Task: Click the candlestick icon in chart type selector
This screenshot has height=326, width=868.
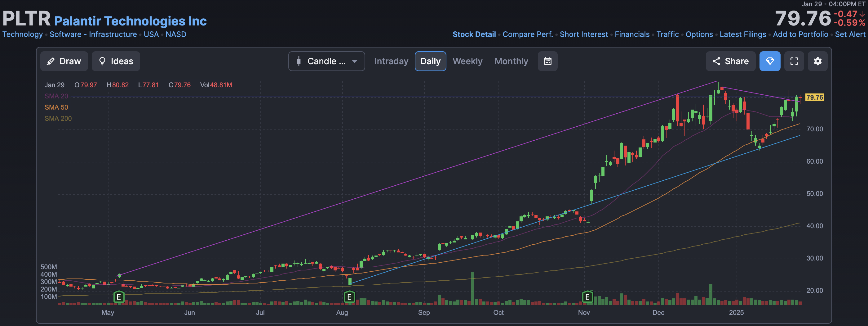Action: (x=299, y=61)
